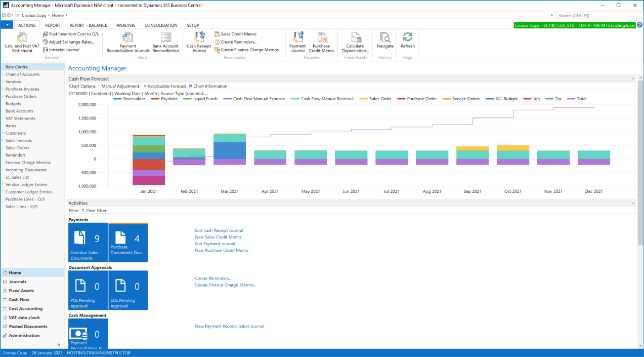Expand the Chart of Accounts node arrow
This screenshot has width=644, height=357.
pyautogui.click(x=3, y=74)
